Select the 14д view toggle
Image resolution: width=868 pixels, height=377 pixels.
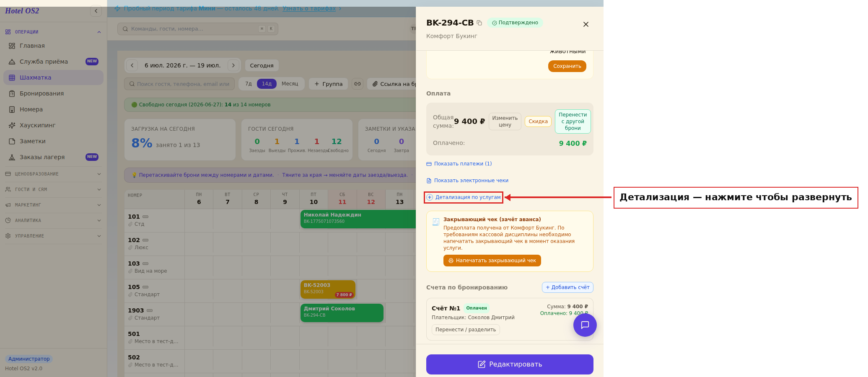pyautogui.click(x=267, y=84)
